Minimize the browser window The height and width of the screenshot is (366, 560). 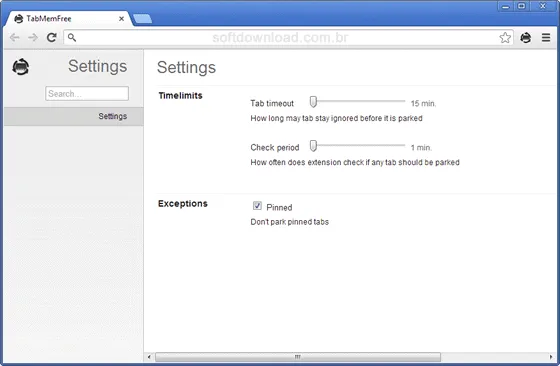tap(505, 6)
